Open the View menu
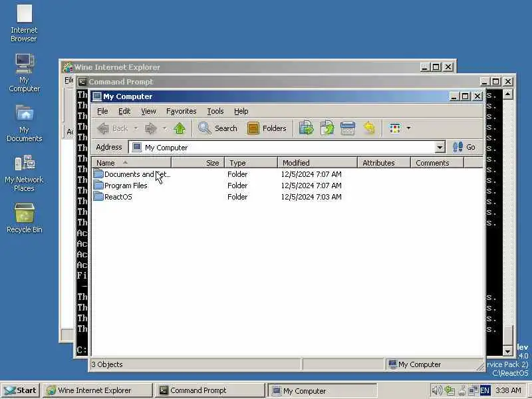The width and height of the screenshot is (532, 399). pyautogui.click(x=148, y=111)
